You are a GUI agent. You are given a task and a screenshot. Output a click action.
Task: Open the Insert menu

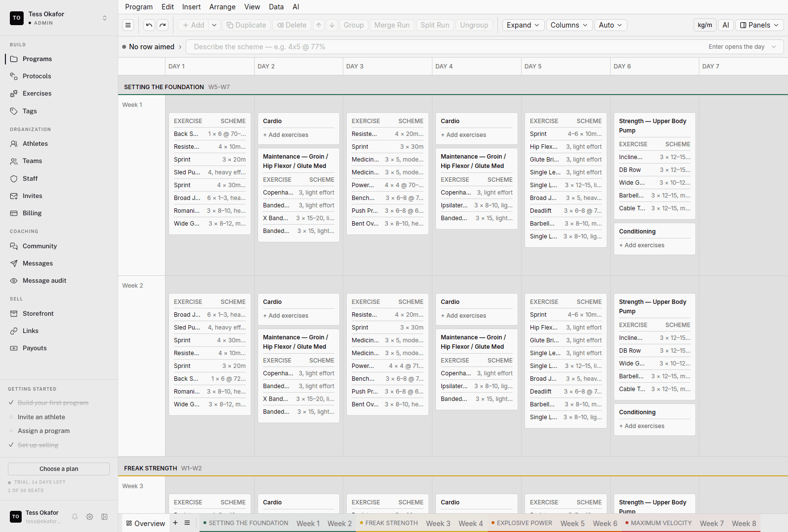coord(192,7)
